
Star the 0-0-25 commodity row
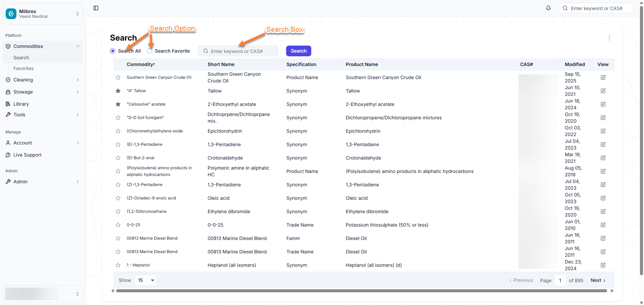pos(118,225)
